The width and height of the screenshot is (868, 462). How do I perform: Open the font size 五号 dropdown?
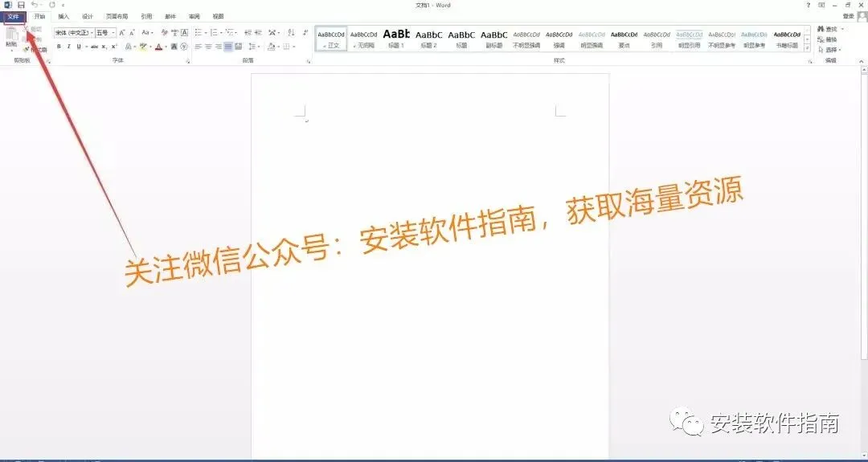pos(105,33)
